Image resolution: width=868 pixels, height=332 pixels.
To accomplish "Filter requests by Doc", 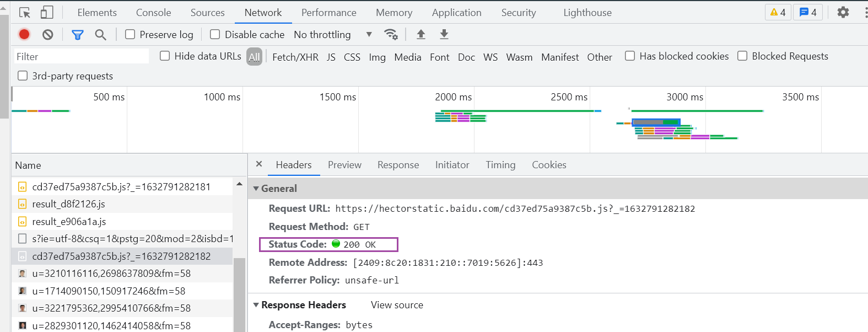I will click(x=466, y=57).
